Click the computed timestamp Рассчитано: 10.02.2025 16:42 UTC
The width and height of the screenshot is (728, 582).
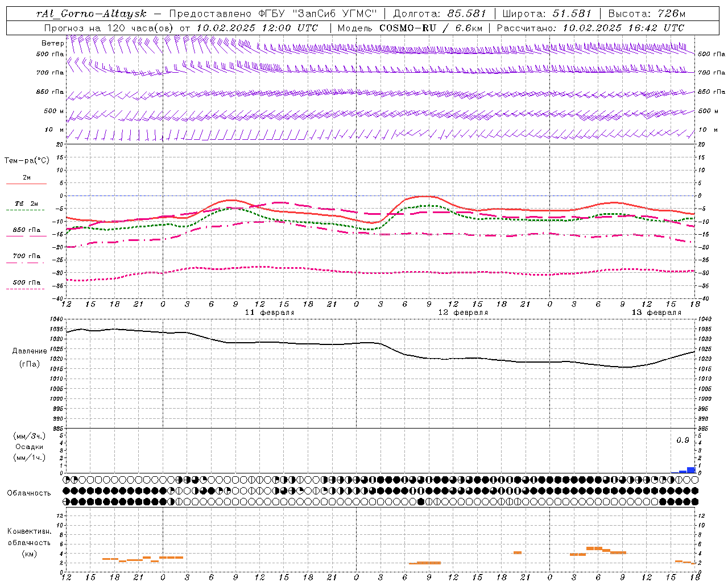coord(590,28)
